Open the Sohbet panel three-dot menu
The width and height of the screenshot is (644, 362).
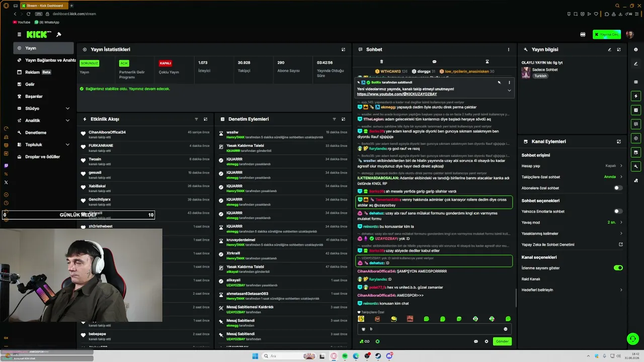click(x=508, y=50)
